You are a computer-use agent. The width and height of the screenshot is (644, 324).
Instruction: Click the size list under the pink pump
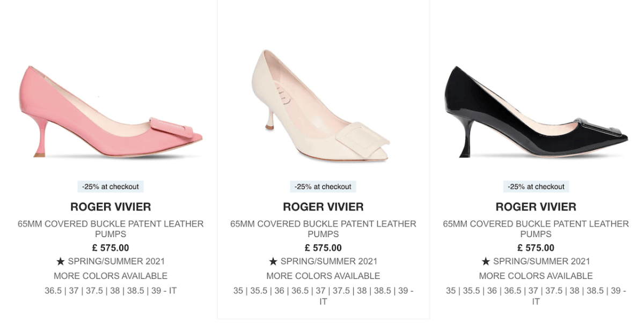(x=111, y=291)
